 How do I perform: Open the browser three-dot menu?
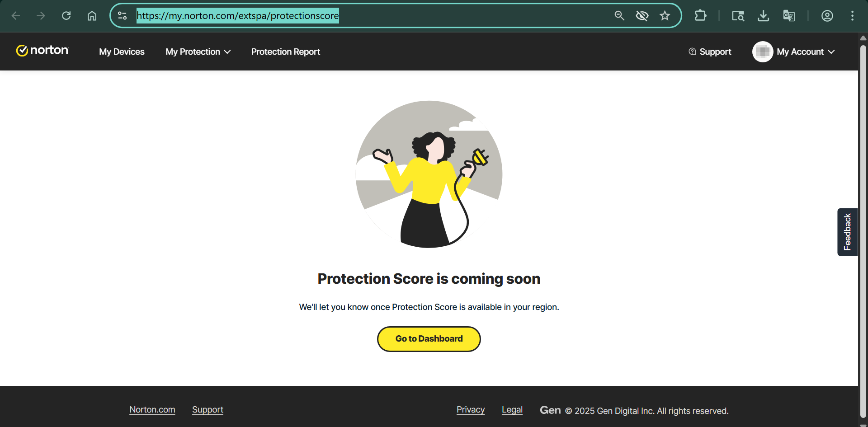(852, 16)
